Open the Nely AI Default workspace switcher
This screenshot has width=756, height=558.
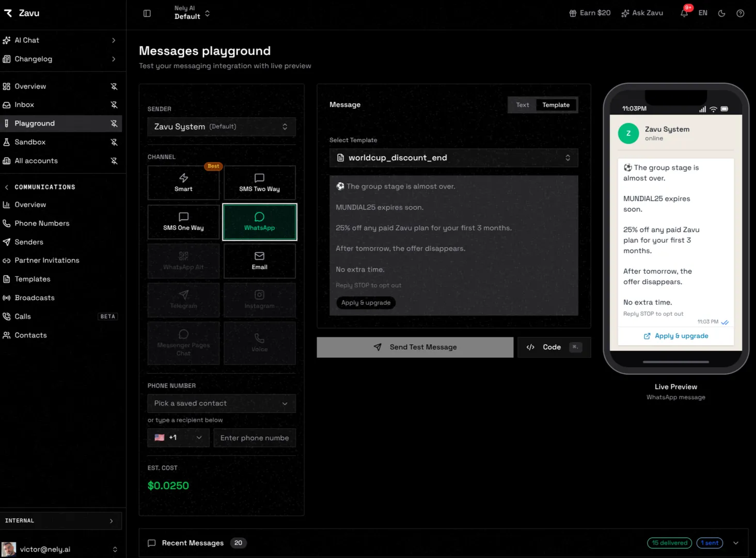pyautogui.click(x=192, y=13)
